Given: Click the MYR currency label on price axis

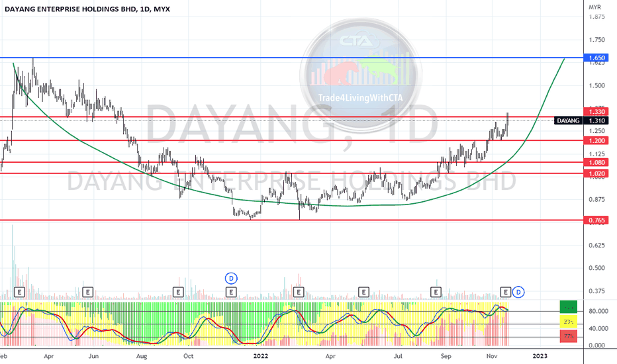Looking at the screenshot, I should [594, 7].
